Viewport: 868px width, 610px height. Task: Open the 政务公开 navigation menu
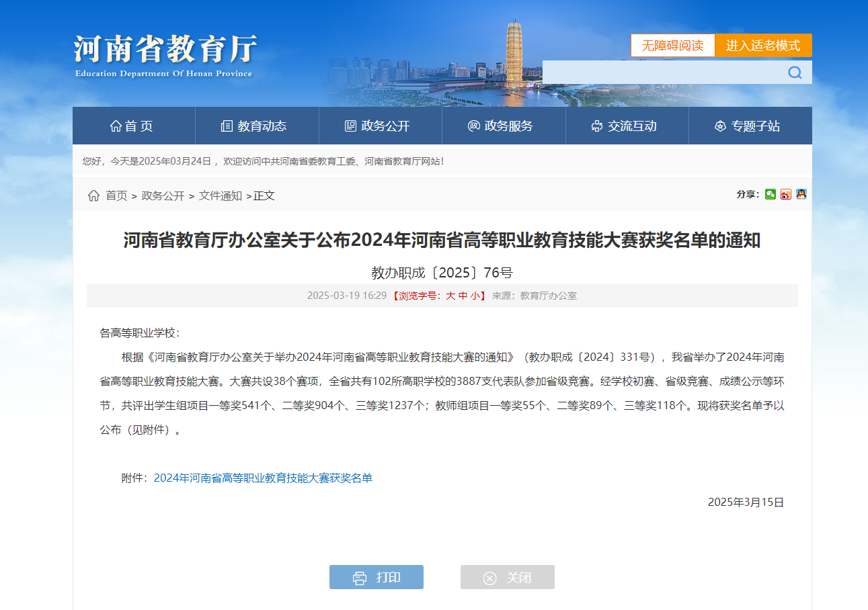pos(377,126)
